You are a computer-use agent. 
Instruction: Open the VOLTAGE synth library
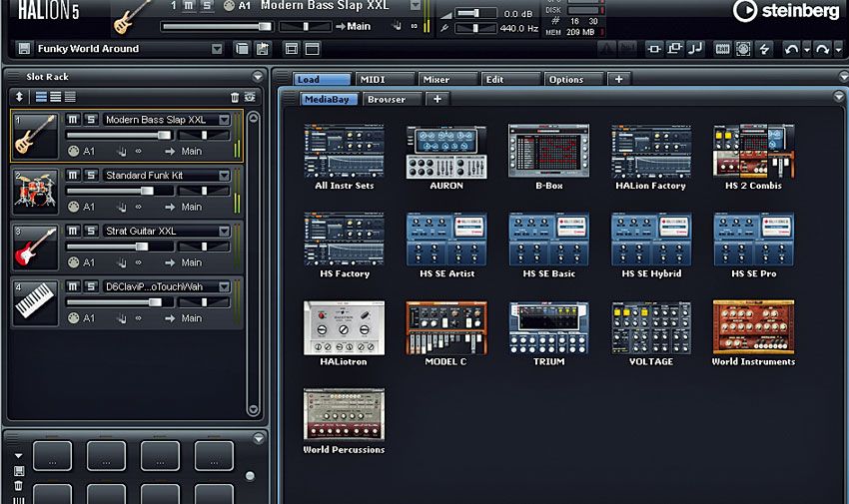coord(651,327)
